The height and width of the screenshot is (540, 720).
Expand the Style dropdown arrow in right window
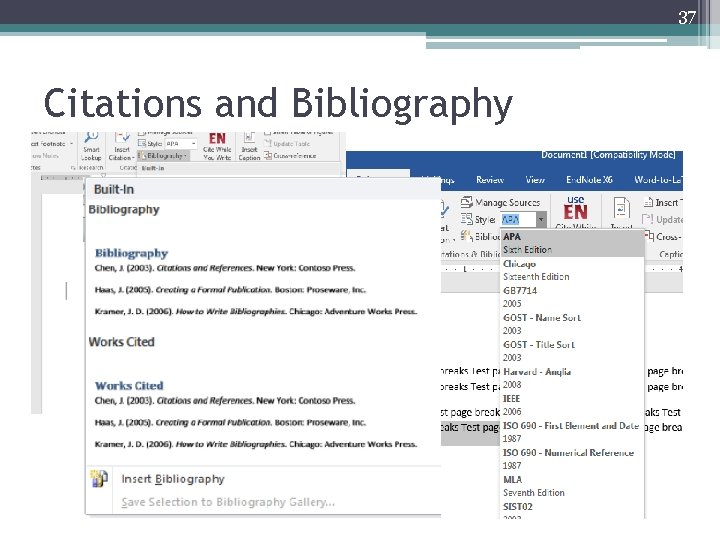pyautogui.click(x=541, y=219)
